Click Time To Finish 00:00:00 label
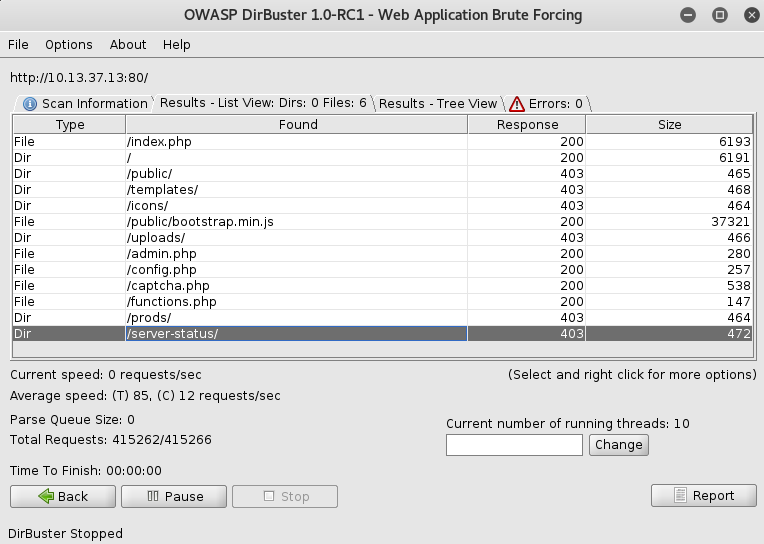 click(86, 471)
